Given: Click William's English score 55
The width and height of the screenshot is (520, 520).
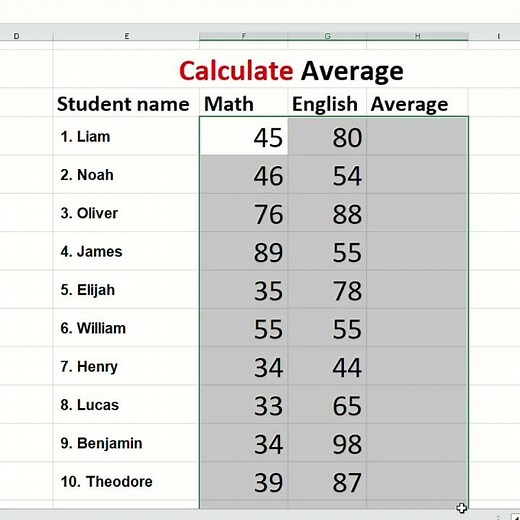Looking at the screenshot, I should pos(327,328).
